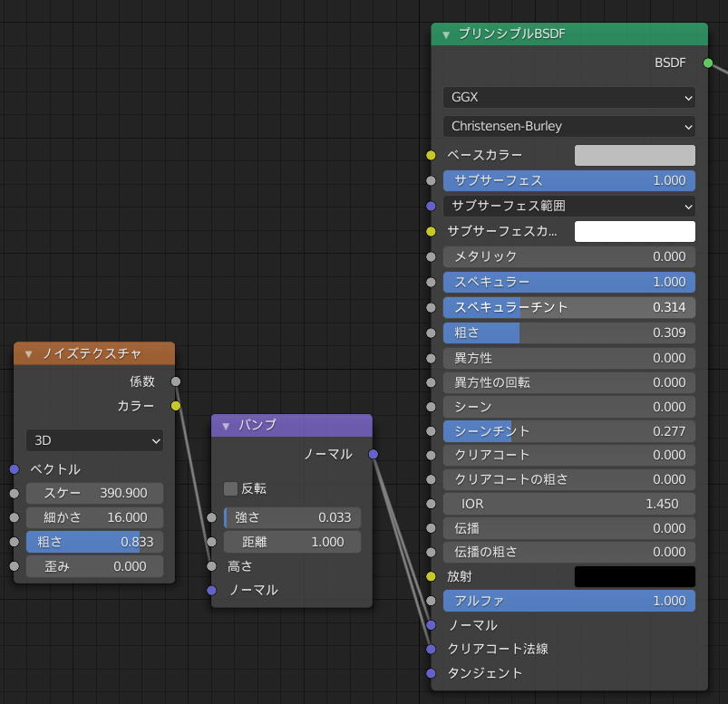The height and width of the screenshot is (704, 728).
Task: Click the 伝播 0.000 field
Action: pyautogui.click(x=569, y=528)
